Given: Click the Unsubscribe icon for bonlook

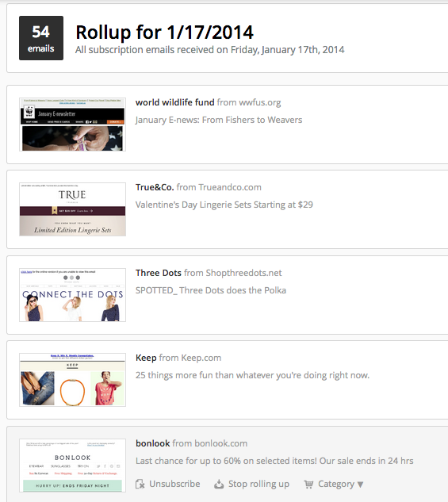Looking at the screenshot, I should [x=140, y=484].
